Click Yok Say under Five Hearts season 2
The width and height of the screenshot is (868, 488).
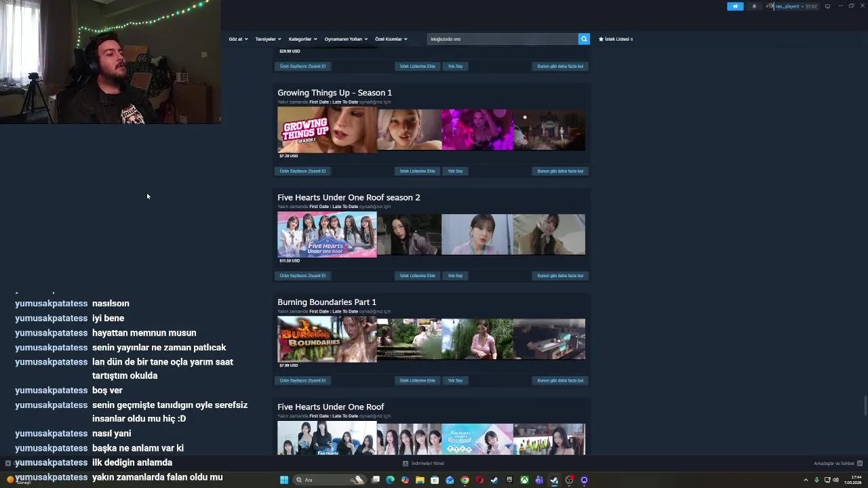pyautogui.click(x=455, y=276)
